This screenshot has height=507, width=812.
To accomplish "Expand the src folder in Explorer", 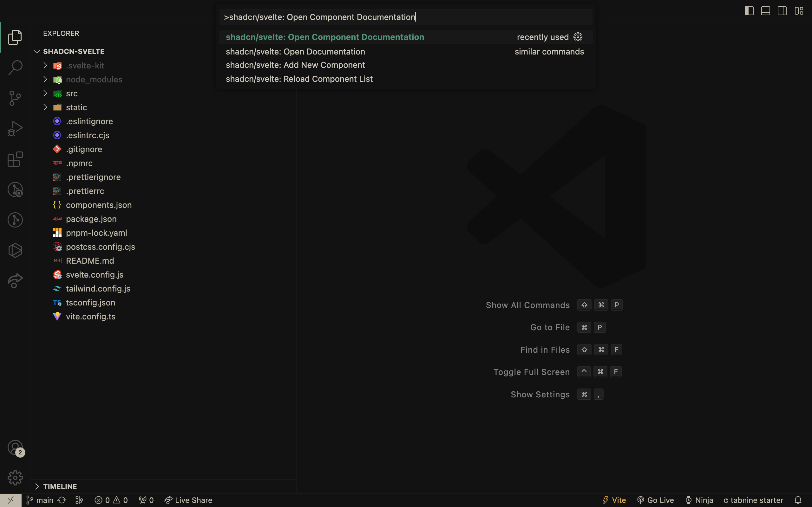I will click(45, 93).
